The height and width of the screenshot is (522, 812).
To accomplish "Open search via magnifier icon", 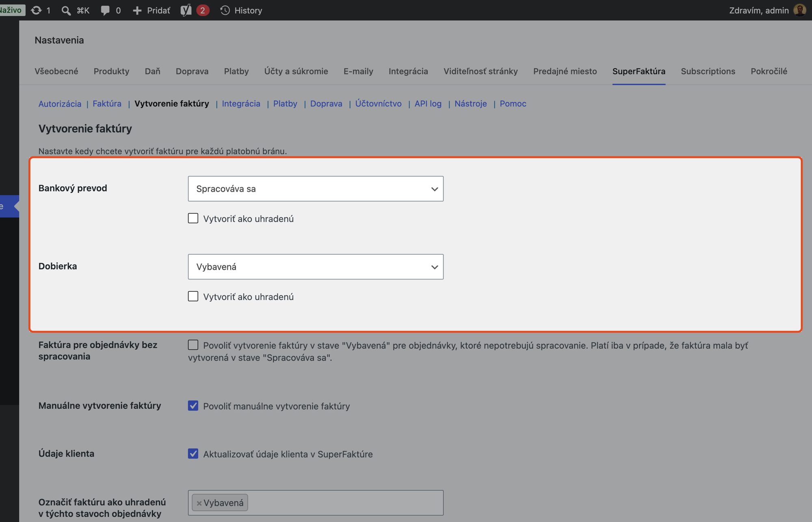I will point(66,10).
